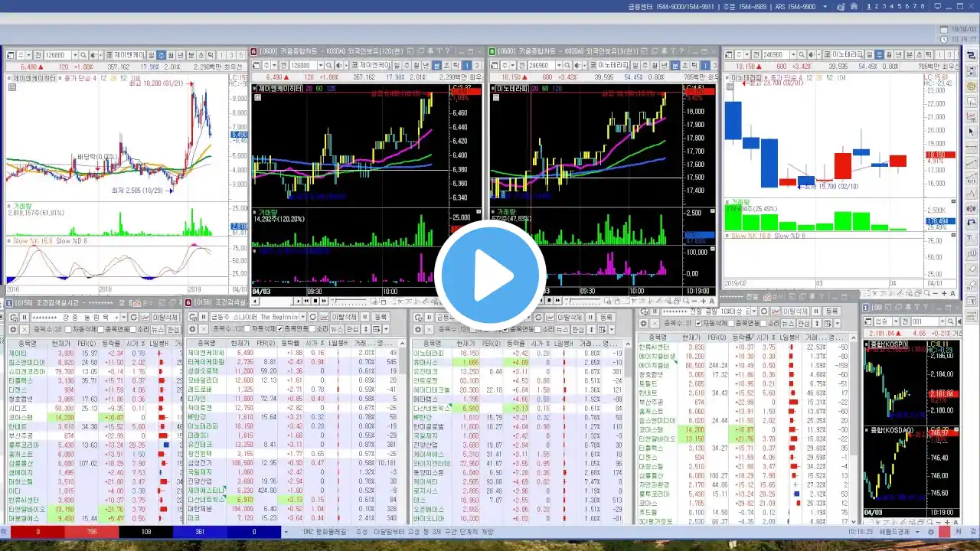Select the 틱 tick period in middle 이노테라피 chart

pos(694,65)
